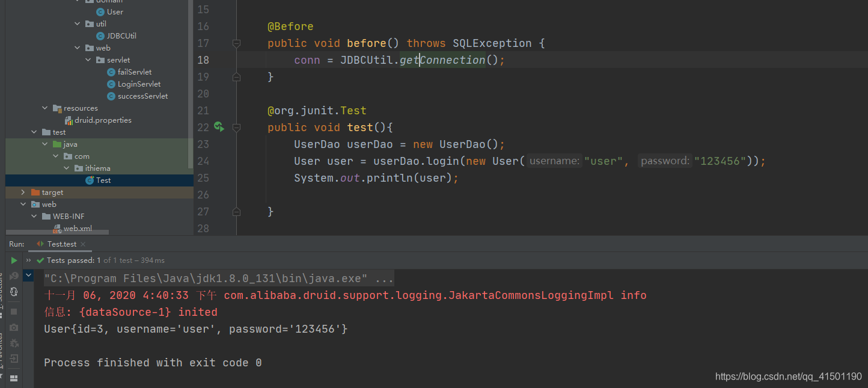Viewport: 868px width, 388px height.
Task: Hide the Run tool window via chevron icon
Action: click(x=28, y=275)
